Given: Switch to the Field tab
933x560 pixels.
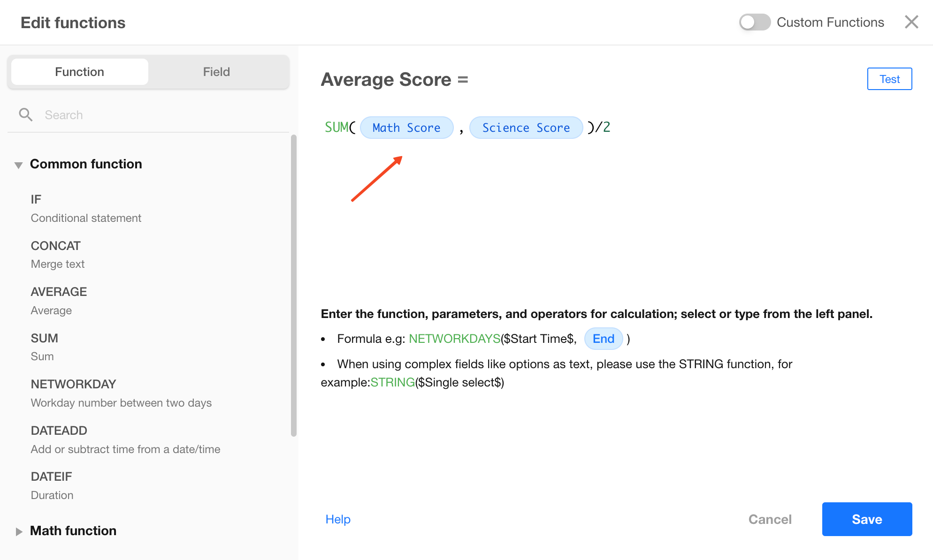Looking at the screenshot, I should point(216,72).
